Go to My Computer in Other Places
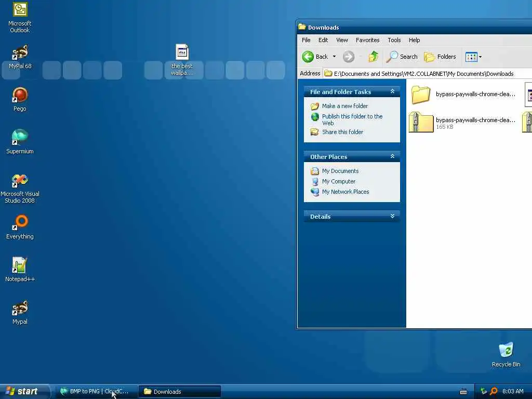The image size is (532, 399). [339, 181]
